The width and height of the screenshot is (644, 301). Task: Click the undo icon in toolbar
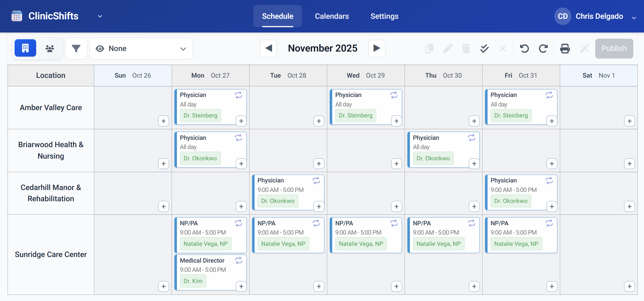[524, 48]
